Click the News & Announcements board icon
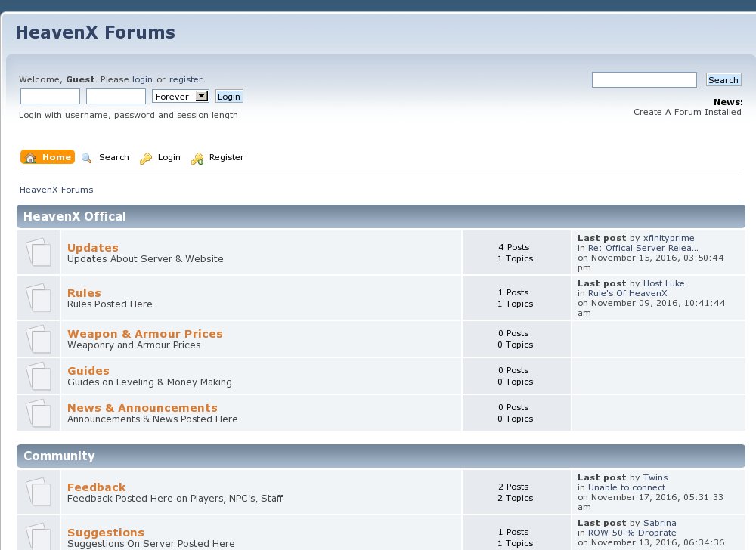Viewport: 756px width, 550px height. (x=39, y=412)
